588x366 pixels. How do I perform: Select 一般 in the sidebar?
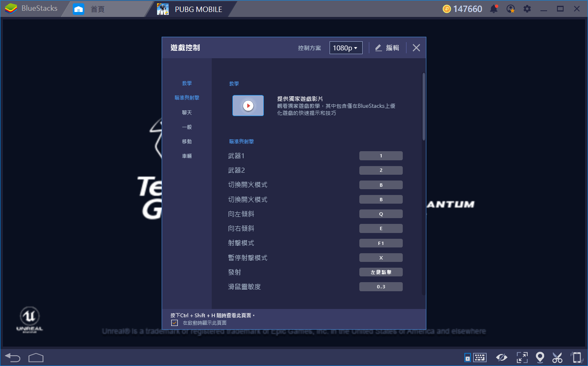click(187, 127)
